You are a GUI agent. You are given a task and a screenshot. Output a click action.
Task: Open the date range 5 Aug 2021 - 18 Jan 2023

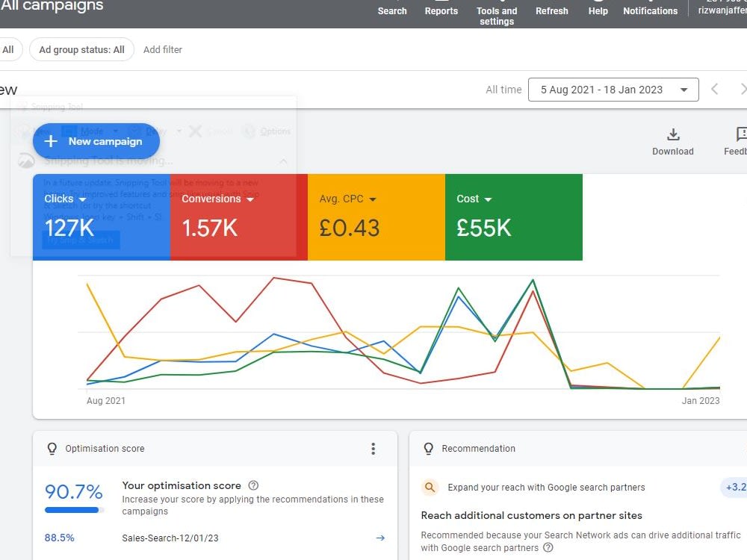coord(613,90)
